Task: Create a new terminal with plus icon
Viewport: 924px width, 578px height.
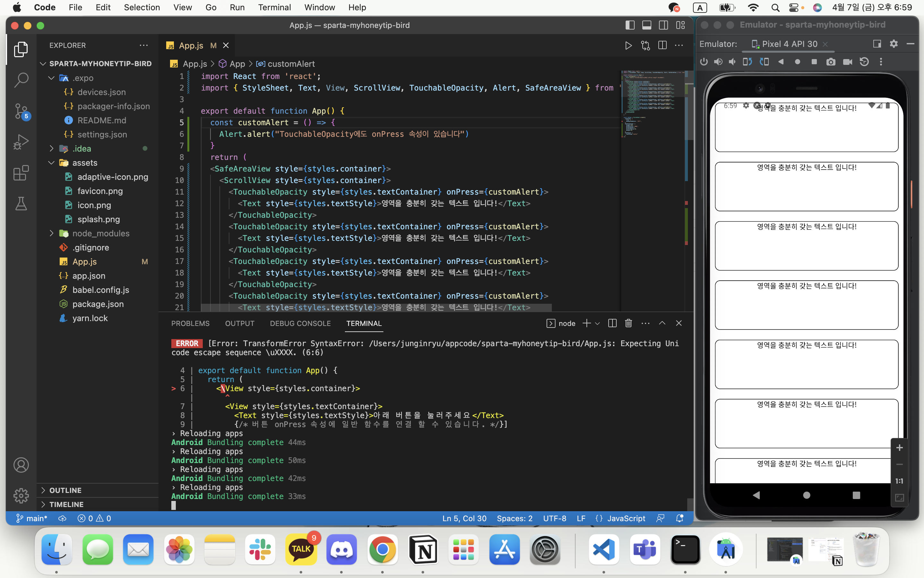Action: pos(586,323)
